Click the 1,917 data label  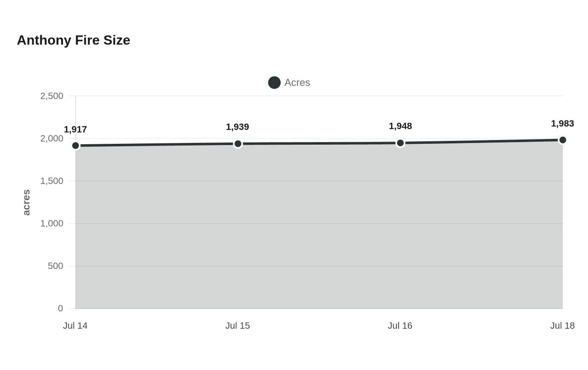[76, 129]
